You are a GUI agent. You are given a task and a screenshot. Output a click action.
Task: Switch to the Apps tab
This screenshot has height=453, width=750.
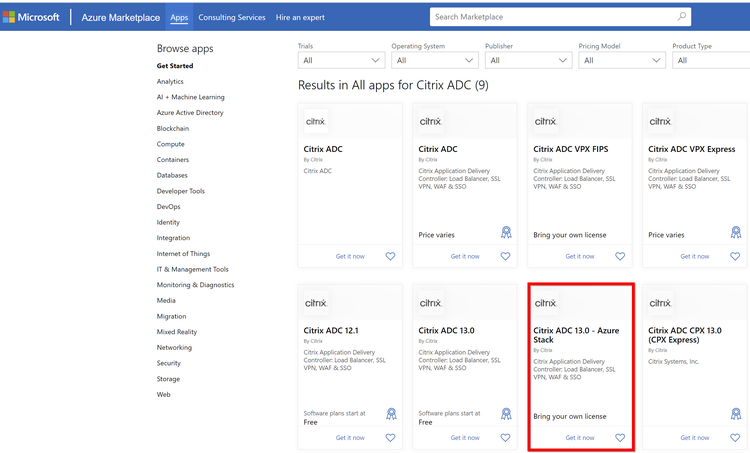(179, 18)
